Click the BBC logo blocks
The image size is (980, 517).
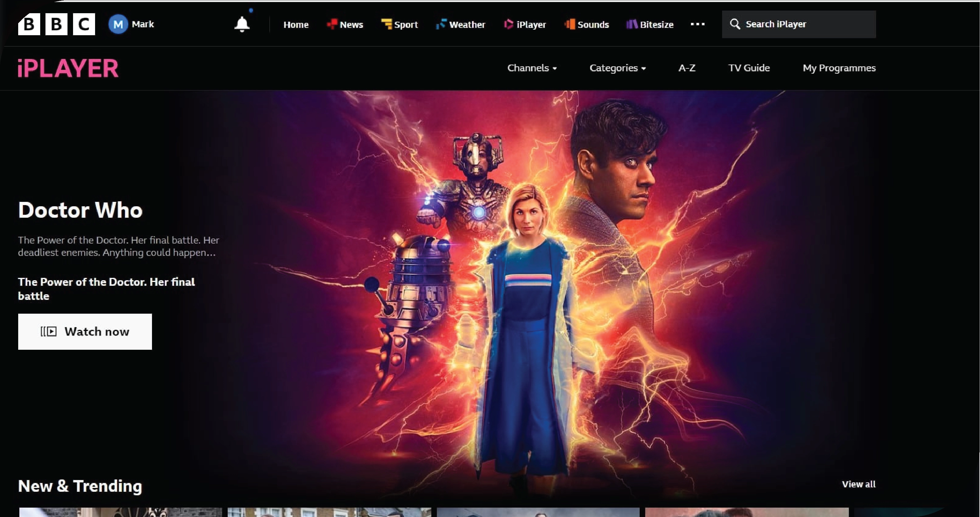[56, 24]
